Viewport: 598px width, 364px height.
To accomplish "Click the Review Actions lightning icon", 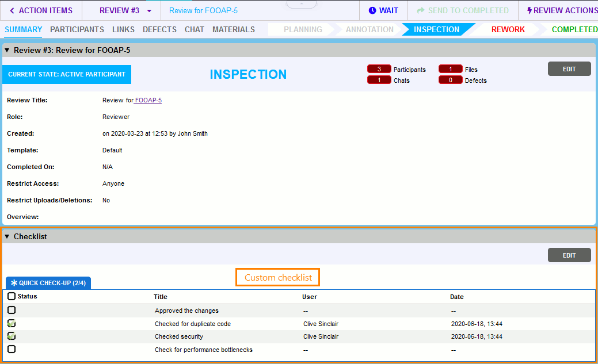I will coord(530,10).
